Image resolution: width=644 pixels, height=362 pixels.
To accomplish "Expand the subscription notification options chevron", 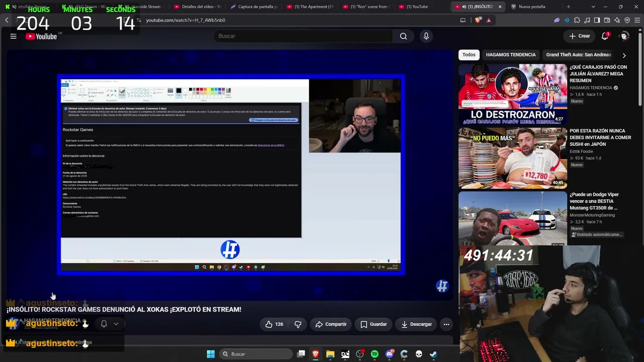I will (116, 324).
